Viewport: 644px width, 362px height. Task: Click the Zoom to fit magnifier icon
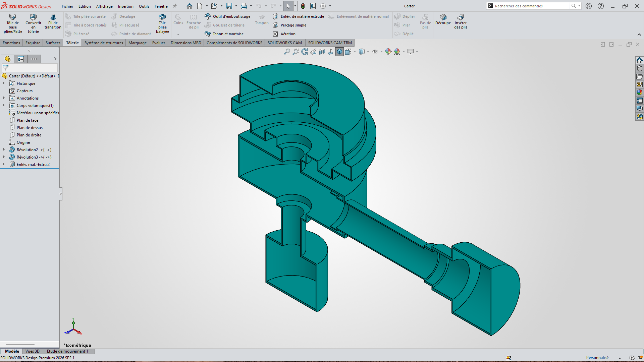click(287, 52)
